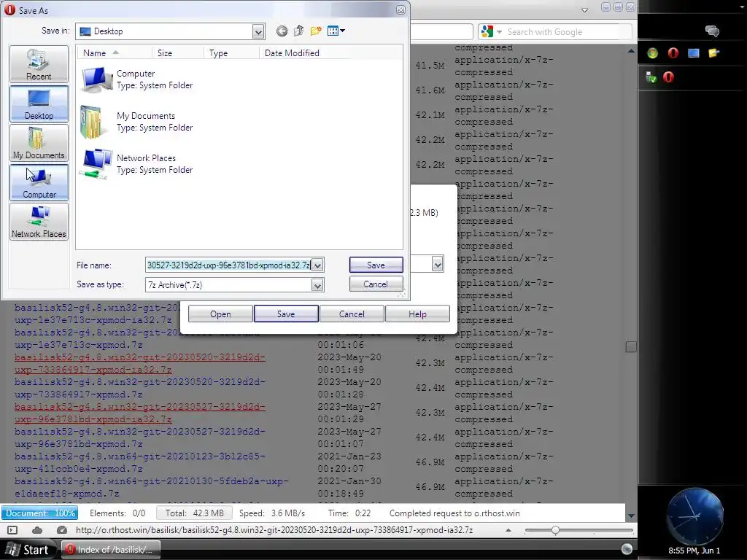Click the round icon at taskbar right end

coord(627,549)
